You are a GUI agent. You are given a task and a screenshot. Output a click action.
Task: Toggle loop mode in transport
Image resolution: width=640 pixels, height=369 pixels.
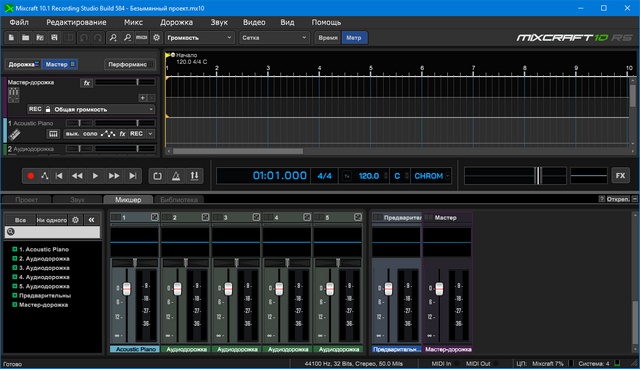pyautogui.click(x=158, y=176)
